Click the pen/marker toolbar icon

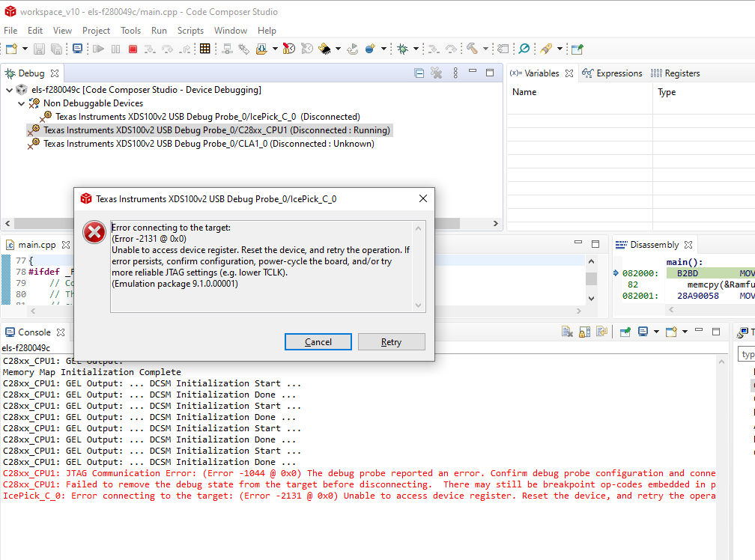tap(546, 49)
